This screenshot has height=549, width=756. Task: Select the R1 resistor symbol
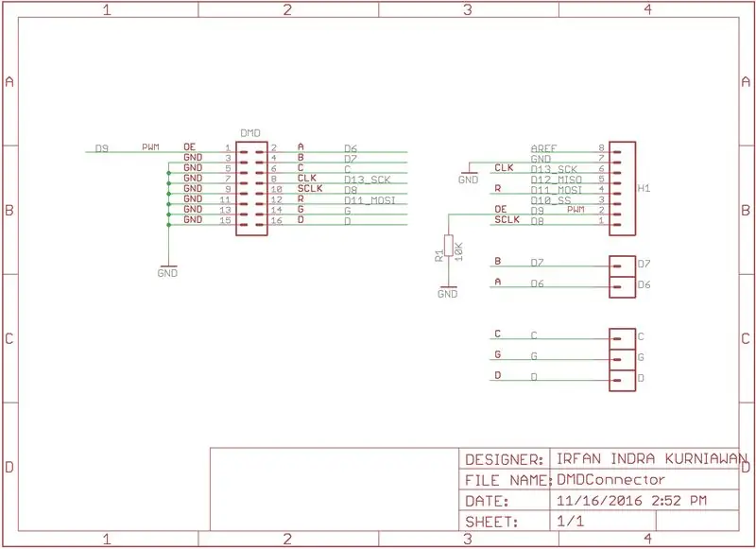(x=449, y=246)
